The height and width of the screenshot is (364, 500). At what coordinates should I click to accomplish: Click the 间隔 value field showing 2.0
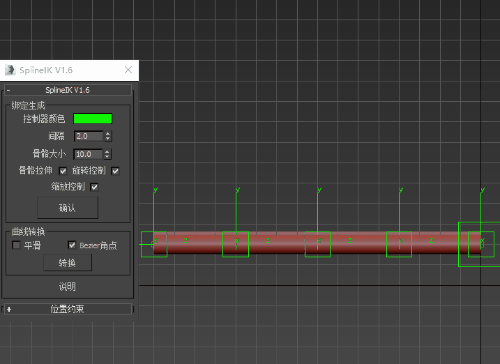click(x=88, y=136)
